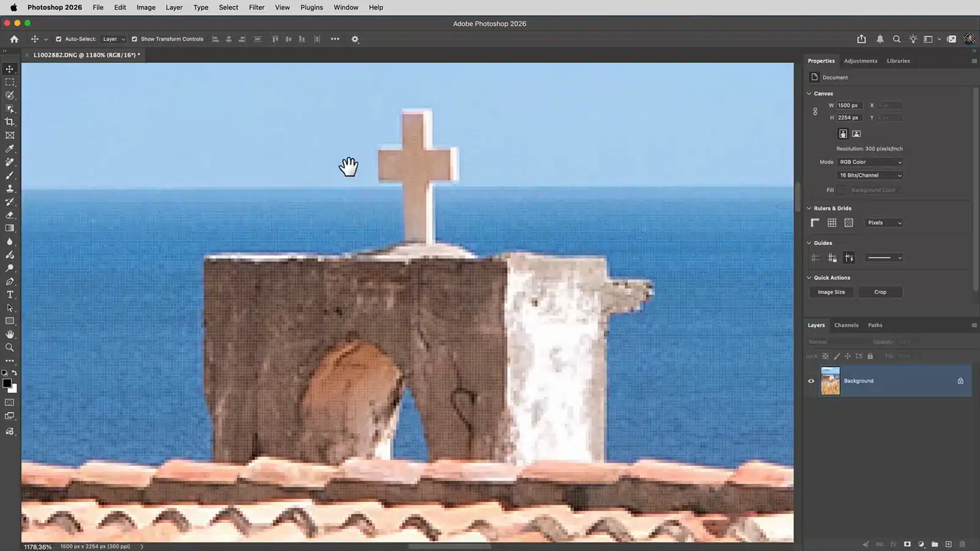Toggle the Auto-Select checkbox
Screen dimensions: 980x551
point(59,39)
